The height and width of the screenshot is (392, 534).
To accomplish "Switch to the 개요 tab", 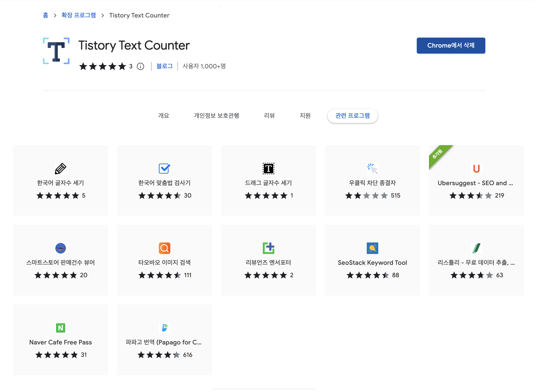I will (x=163, y=115).
